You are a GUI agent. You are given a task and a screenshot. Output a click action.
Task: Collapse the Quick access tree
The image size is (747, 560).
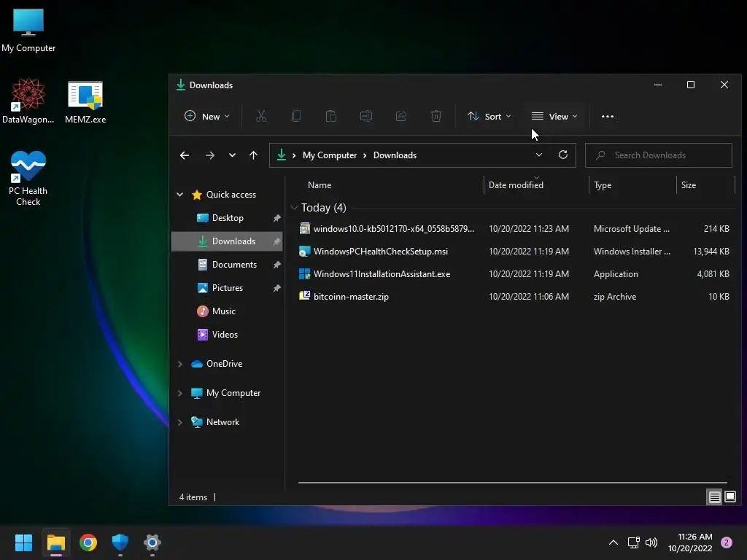[180, 194]
